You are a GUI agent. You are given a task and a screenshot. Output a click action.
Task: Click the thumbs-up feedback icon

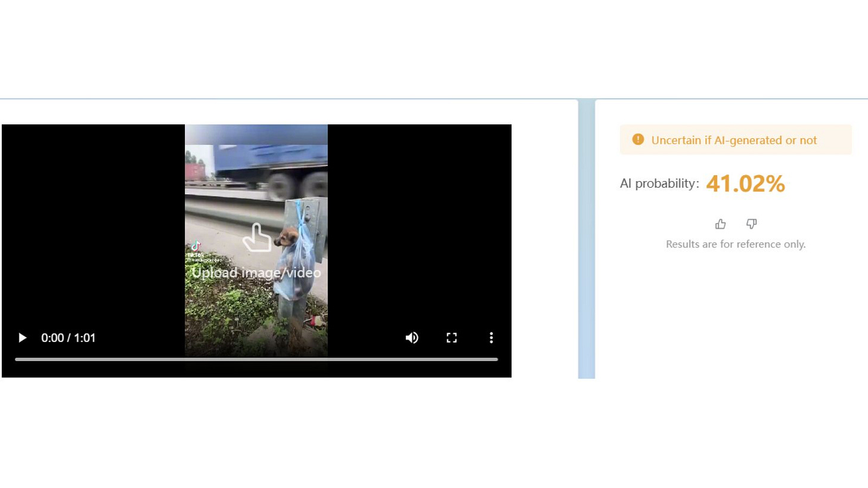coord(721,224)
